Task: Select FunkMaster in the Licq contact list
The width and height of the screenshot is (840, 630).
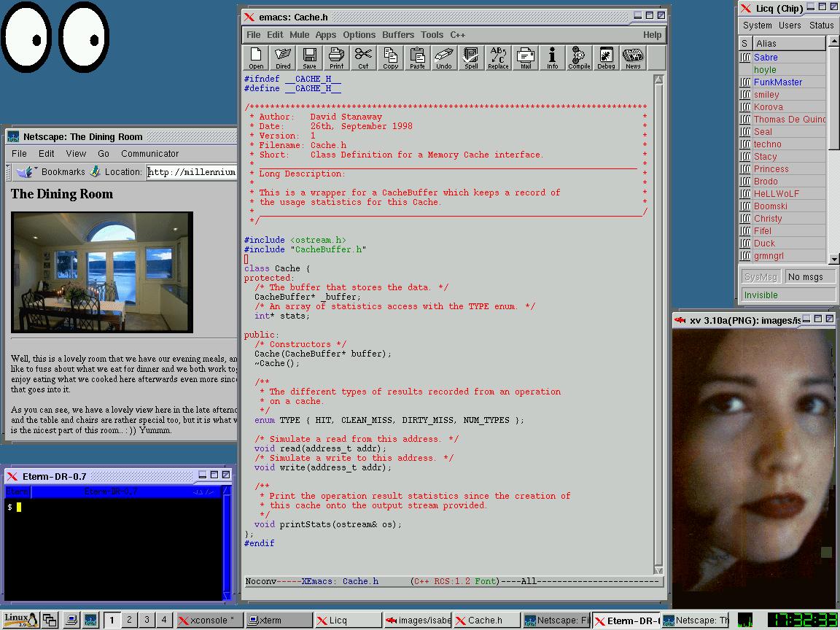Action: click(777, 82)
